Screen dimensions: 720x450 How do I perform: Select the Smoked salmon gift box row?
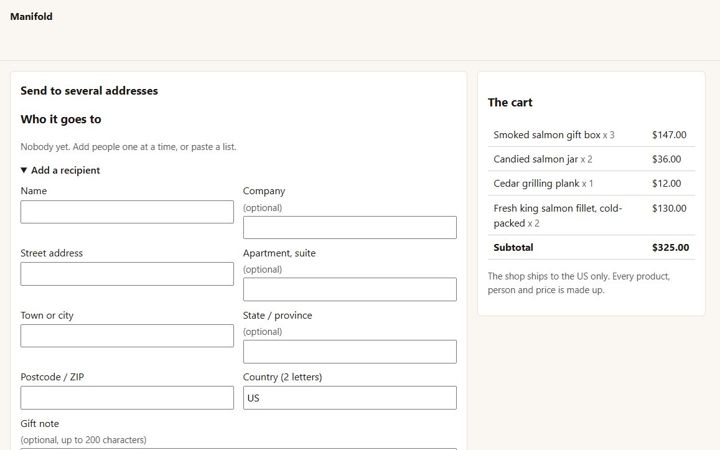pos(591,135)
